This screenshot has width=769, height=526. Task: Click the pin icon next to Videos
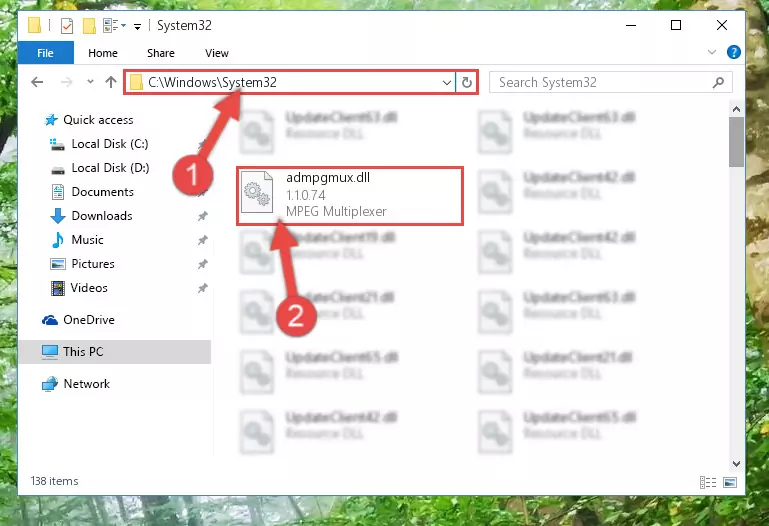(202, 288)
